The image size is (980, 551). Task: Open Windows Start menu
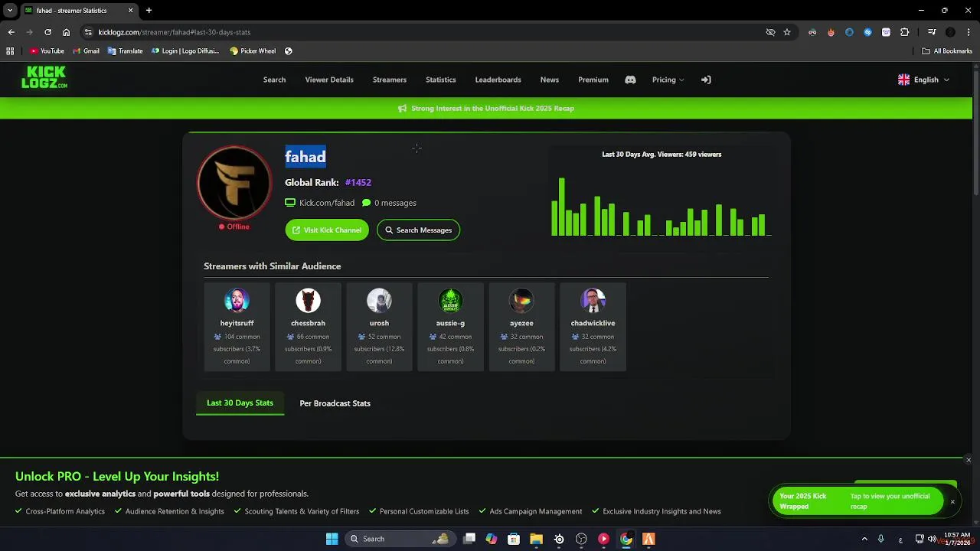[x=332, y=539]
